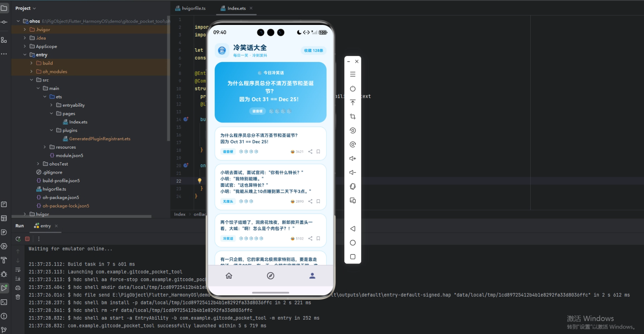
Task: Toggle soft-wrap in Run console
Action: tap(18, 270)
